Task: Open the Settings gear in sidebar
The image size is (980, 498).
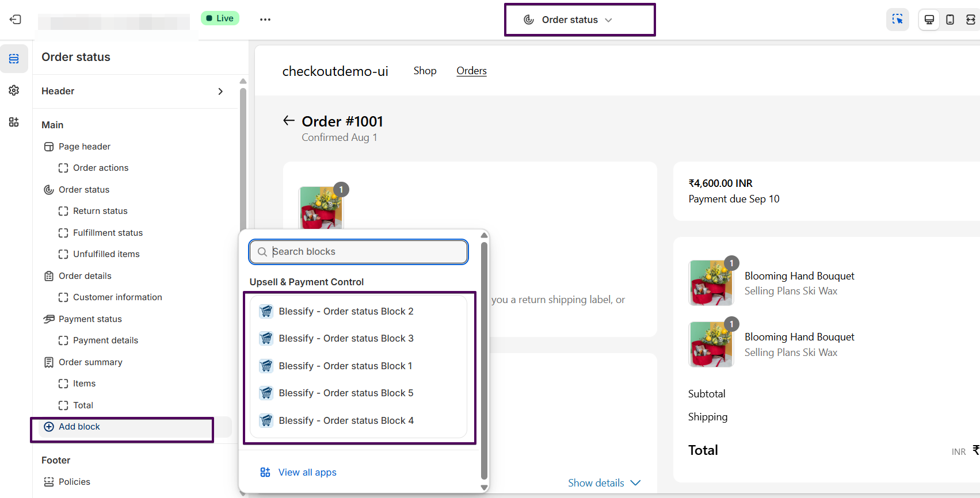Action: [x=14, y=90]
